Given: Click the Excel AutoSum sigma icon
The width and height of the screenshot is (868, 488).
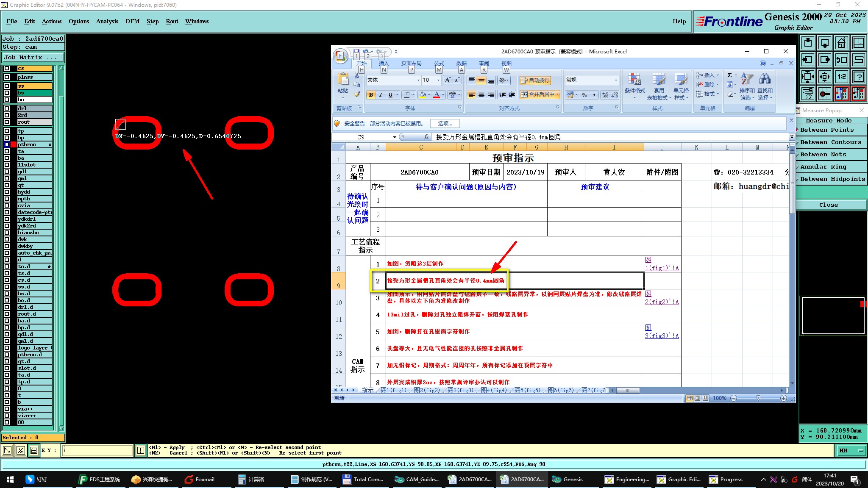Looking at the screenshot, I should tap(729, 75).
